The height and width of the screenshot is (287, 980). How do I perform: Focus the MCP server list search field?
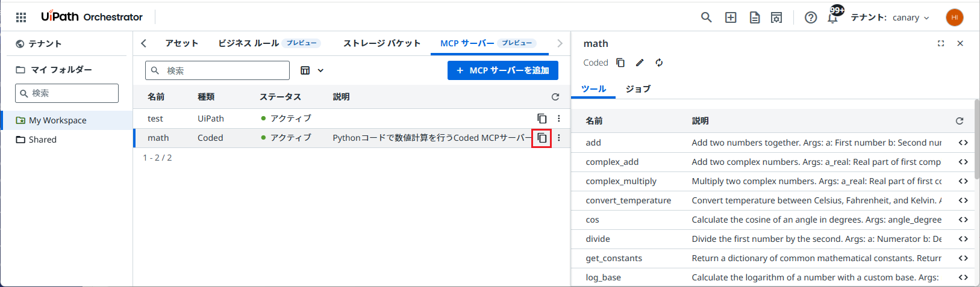pyautogui.click(x=217, y=70)
